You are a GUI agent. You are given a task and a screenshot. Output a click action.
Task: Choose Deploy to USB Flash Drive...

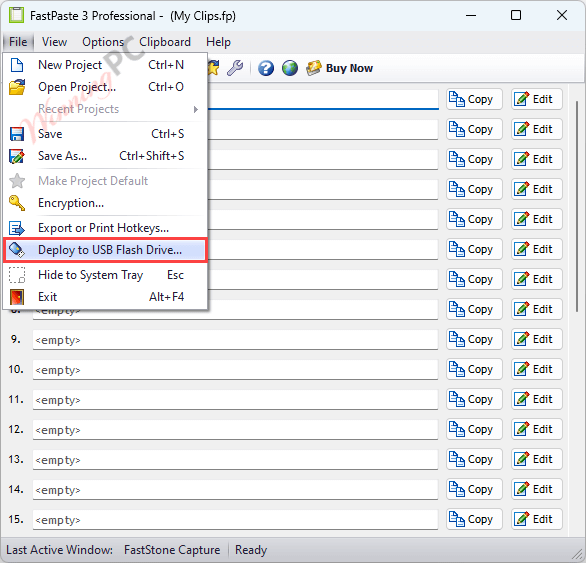[x=105, y=250]
